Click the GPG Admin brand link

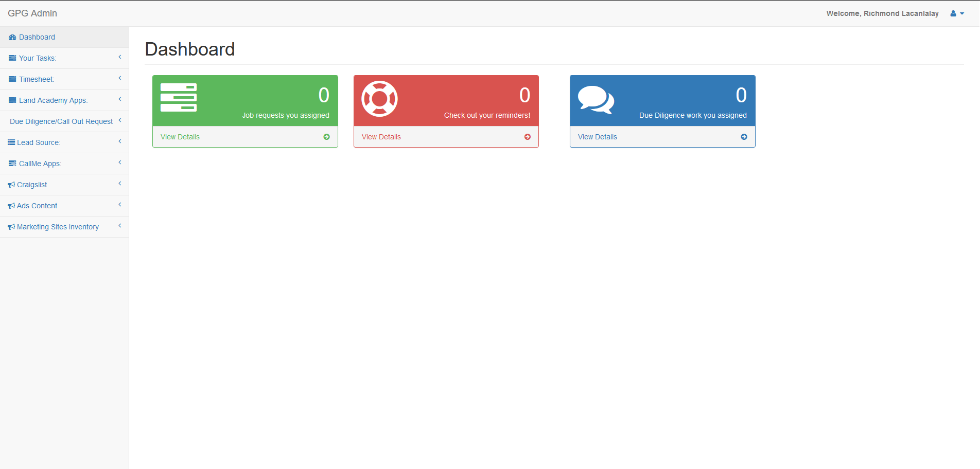(x=32, y=13)
